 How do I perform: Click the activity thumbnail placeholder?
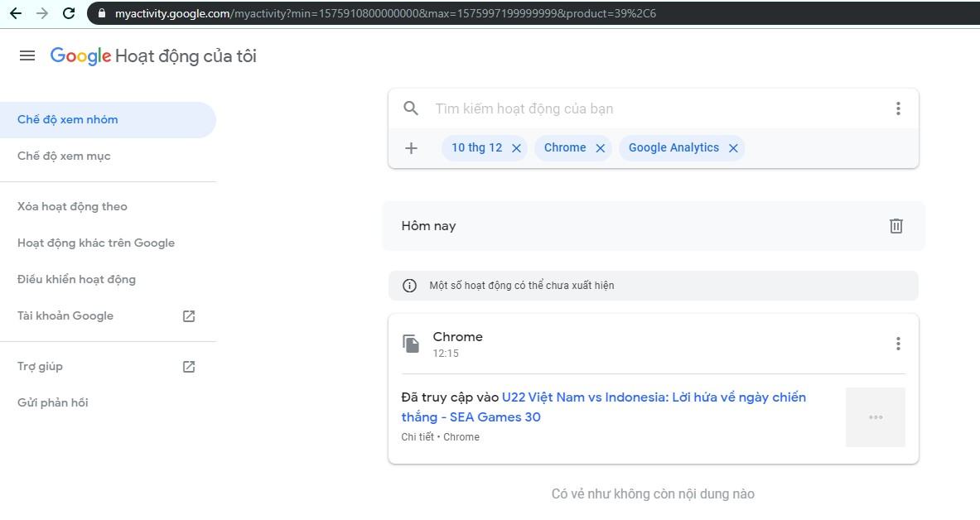pos(875,416)
